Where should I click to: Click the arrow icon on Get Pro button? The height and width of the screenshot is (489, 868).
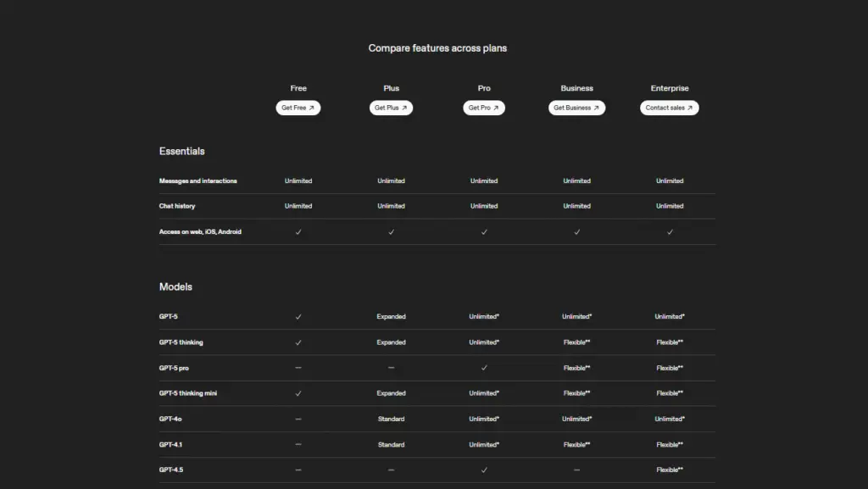coord(497,108)
